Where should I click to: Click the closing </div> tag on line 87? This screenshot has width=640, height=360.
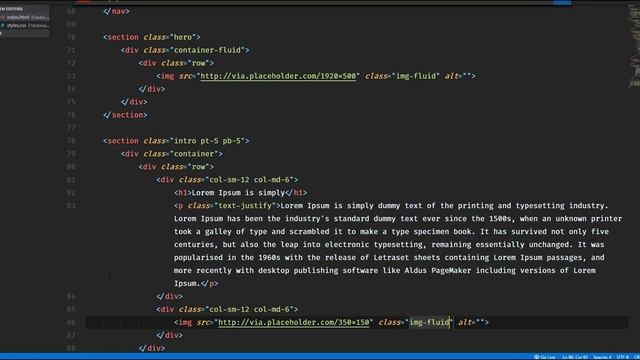point(169,336)
